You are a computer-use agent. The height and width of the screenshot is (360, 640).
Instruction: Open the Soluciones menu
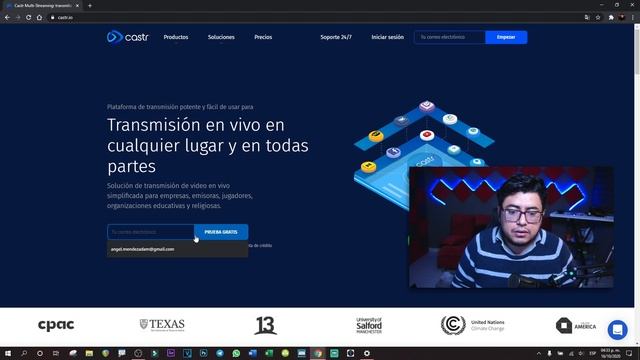point(221,37)
